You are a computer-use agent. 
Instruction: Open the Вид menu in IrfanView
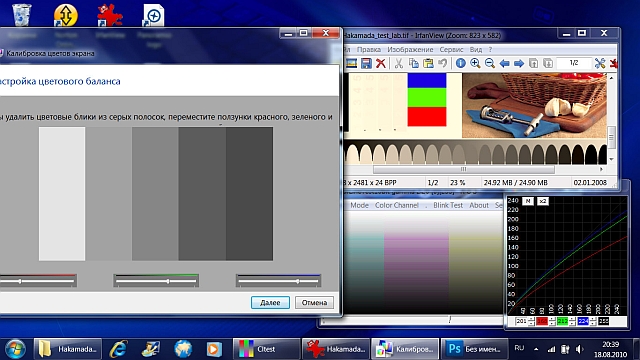click(x=476, y=49)
